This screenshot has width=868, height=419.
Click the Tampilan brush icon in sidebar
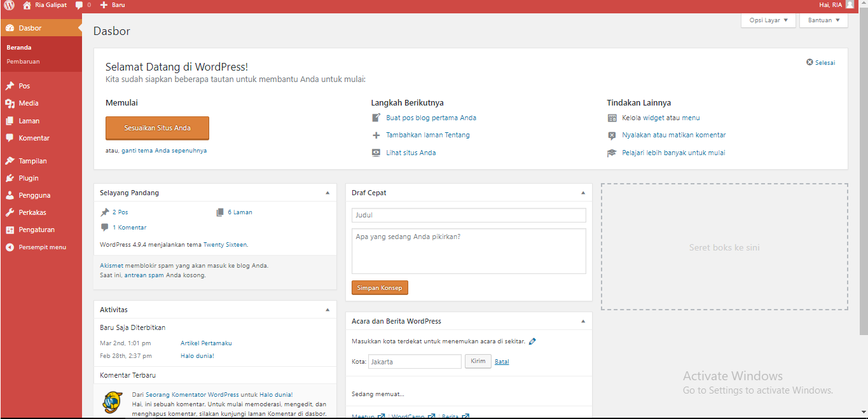pyautogui.click(x=10, y=161)
